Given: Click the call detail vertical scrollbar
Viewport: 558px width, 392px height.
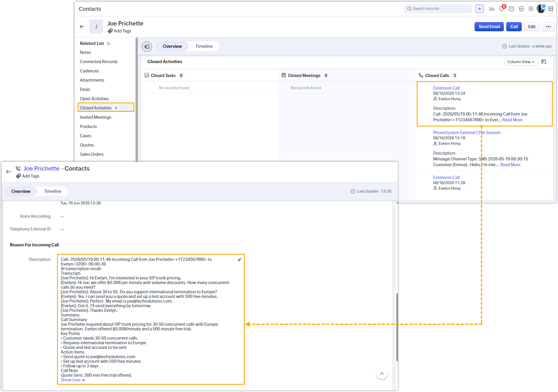Looking at the screenshot, I should coord(397,327).
